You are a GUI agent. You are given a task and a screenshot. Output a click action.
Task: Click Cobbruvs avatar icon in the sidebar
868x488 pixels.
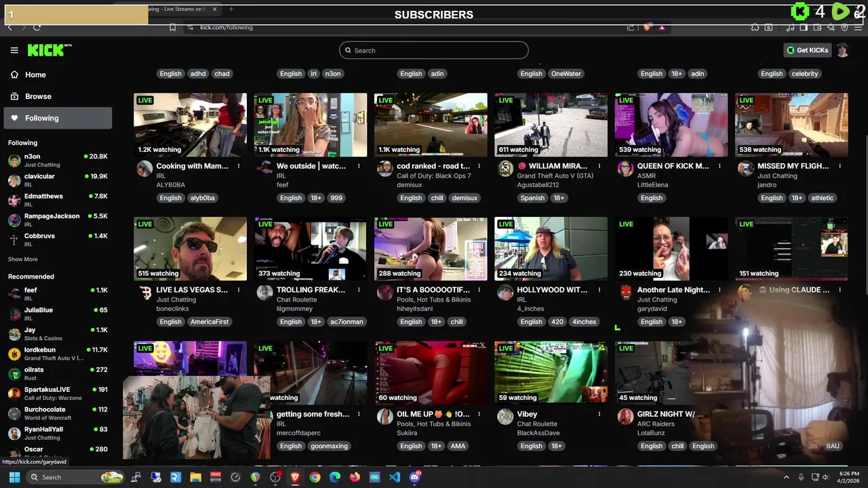[14, 239]
